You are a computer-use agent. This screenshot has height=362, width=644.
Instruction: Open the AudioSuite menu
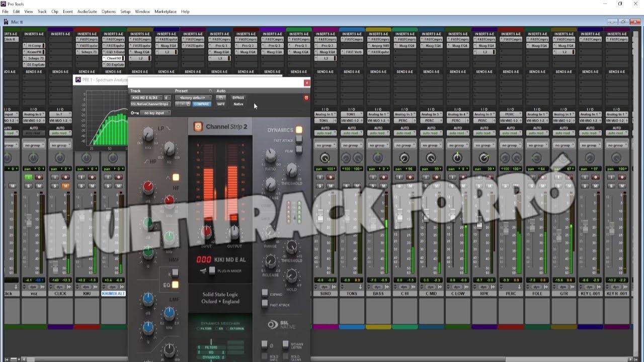tap(87, 12)
